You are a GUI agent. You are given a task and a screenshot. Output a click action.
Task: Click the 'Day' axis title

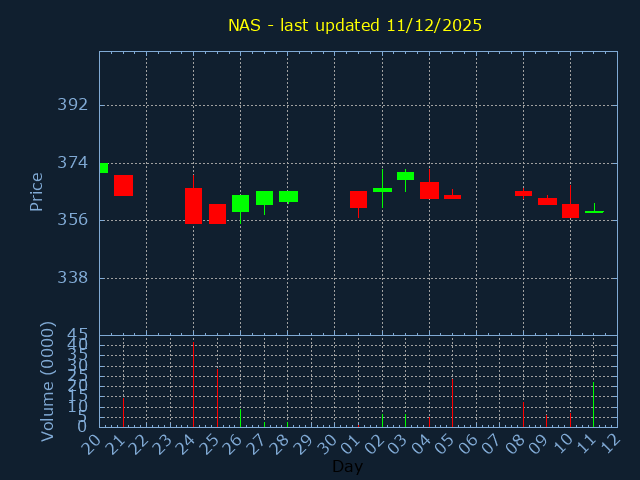(x=347, y=466)
